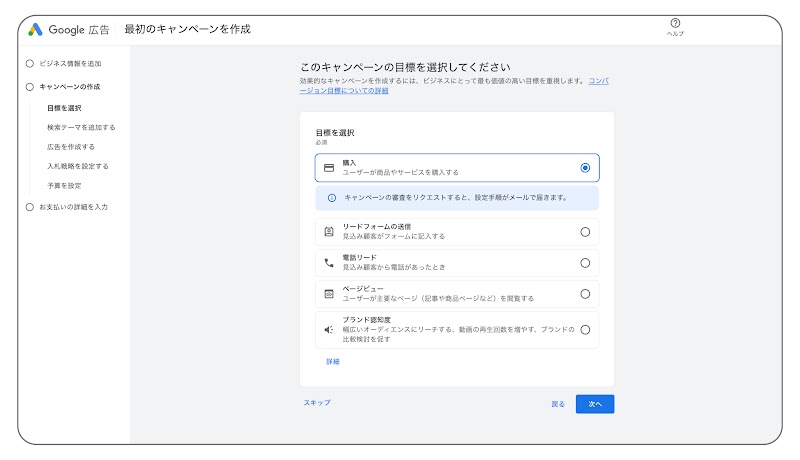This screenshot has width=800, height=460.
Task: Click the 電話リード option title text
Action: tap(359, 258)
